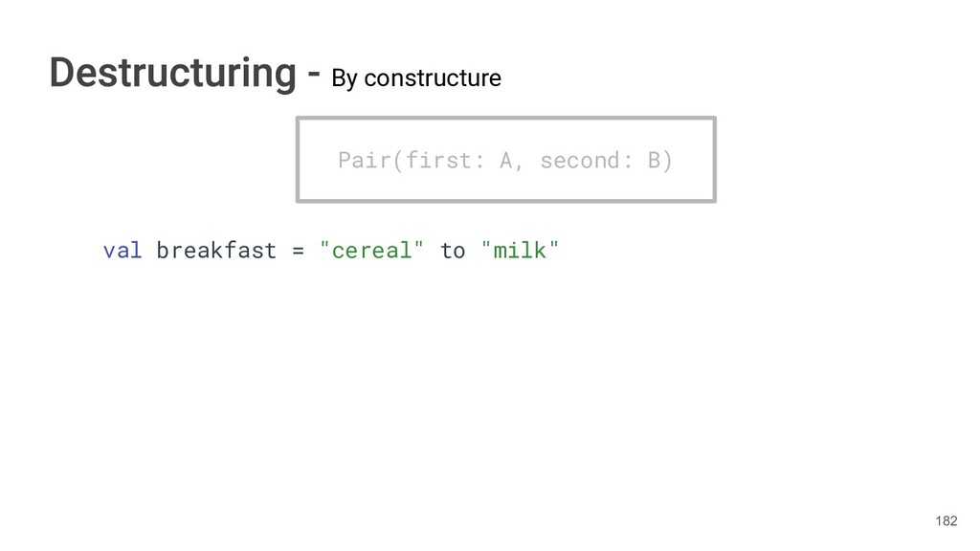980x551 pixels.
Task: Click the slide number 182
Action: 946,521
